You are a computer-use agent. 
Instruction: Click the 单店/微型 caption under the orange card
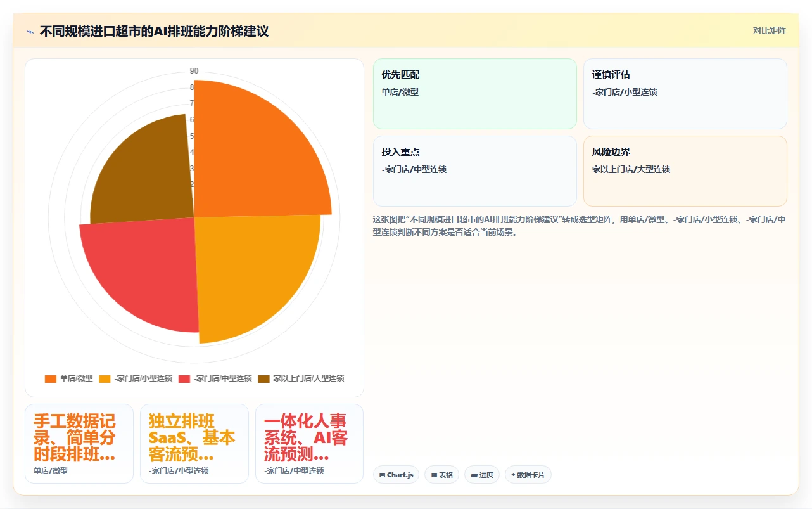(x=51, y=471)
